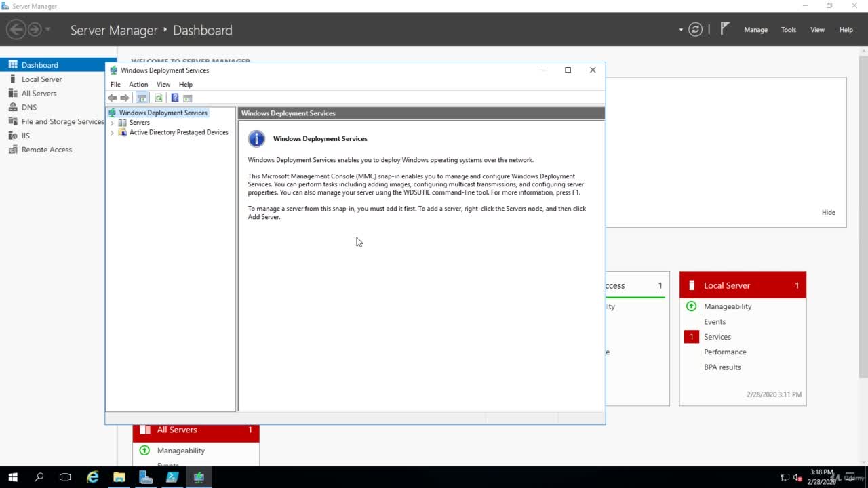
Task: Open the Action menu in WDS console
Action: pos(138,85)
